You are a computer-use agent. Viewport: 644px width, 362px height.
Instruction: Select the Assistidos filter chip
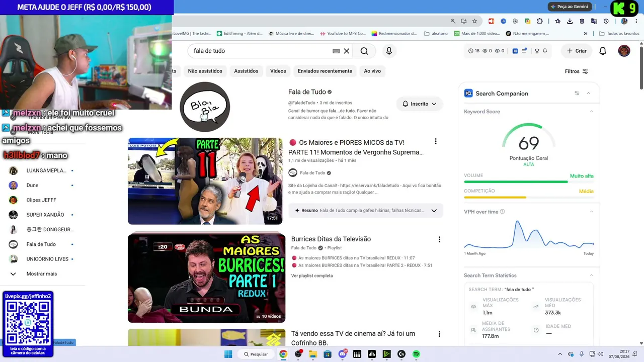click(x=246, y=71)
